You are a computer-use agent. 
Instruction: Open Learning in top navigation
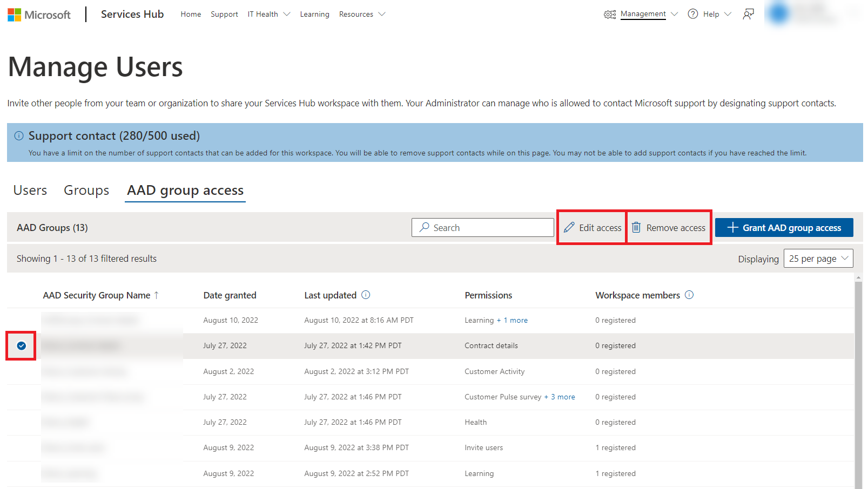[x=315, y=14]
